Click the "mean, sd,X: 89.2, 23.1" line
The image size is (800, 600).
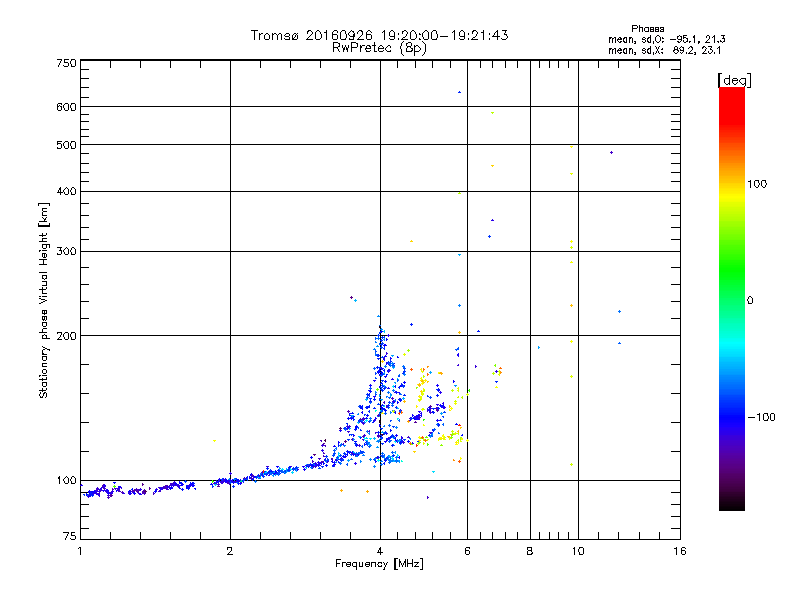(x=664, y=50)
